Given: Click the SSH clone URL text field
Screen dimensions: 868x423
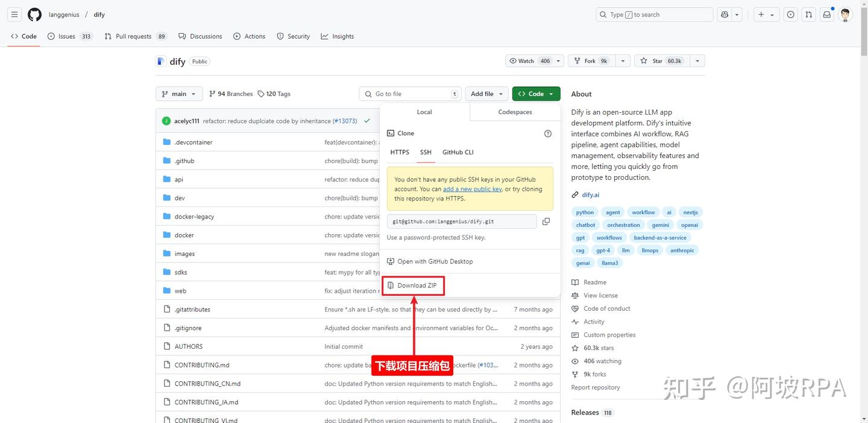Looking at the screenshot, I should click(462, 221).
